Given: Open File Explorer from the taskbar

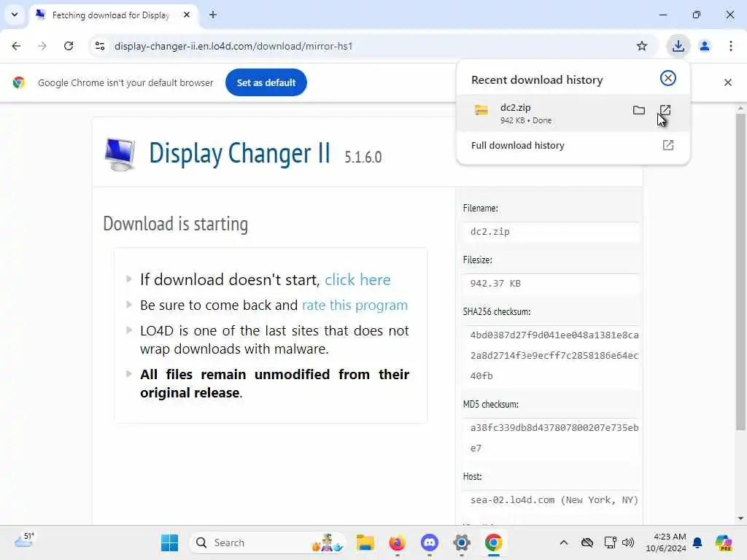Looking at the screenshot, I should click(365, 542).
